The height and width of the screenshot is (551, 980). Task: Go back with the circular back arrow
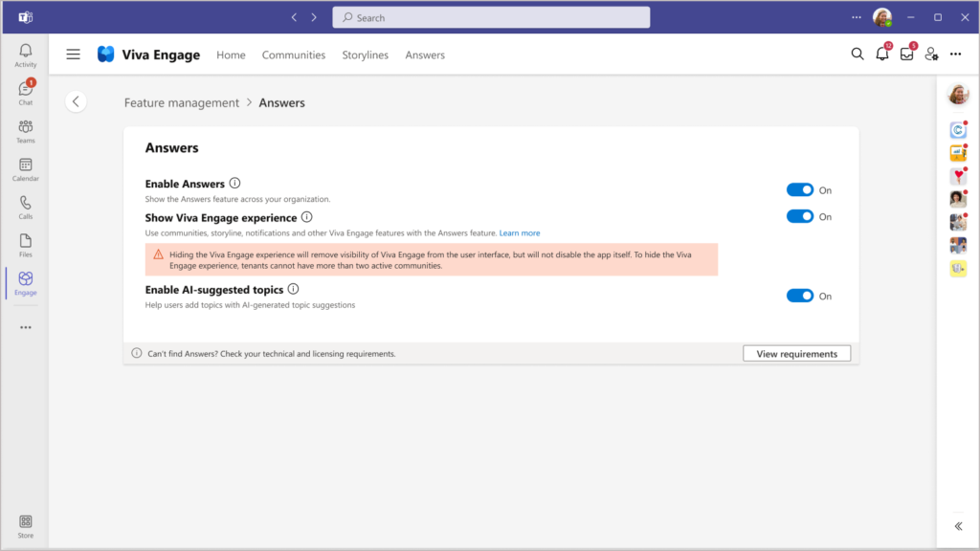76,101
